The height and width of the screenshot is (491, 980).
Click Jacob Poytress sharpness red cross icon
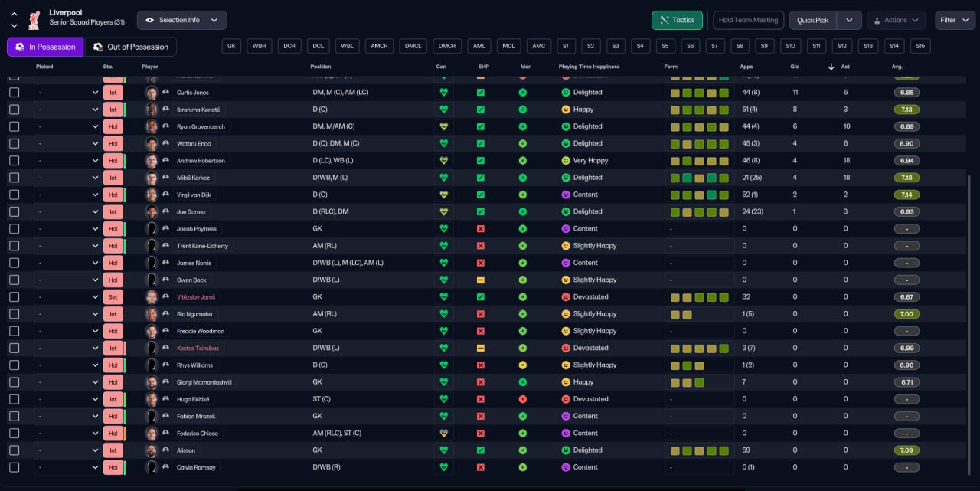[x=481, y=229]
